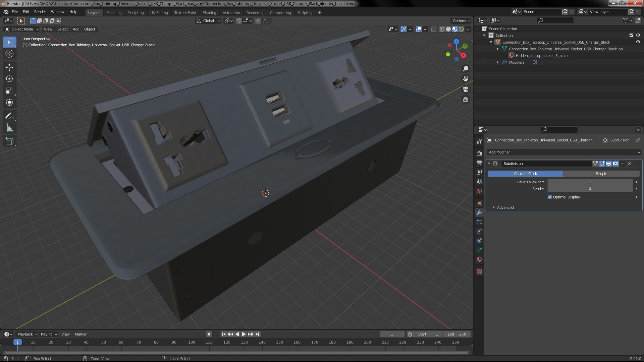644x362 pixels.
Task: Activate the Transform tool
Action: (9, 103)
